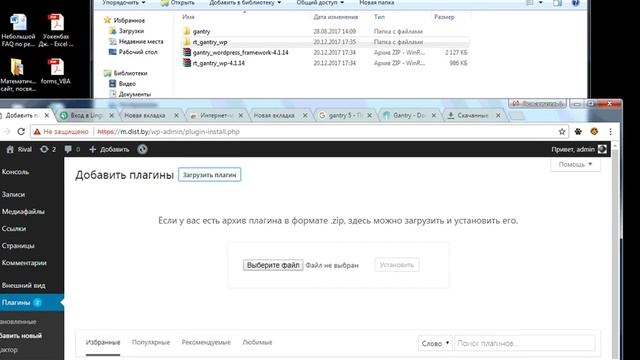Sort by Дата изменения column header
This screenshot has width=640, height=360.
coord(336,17)
